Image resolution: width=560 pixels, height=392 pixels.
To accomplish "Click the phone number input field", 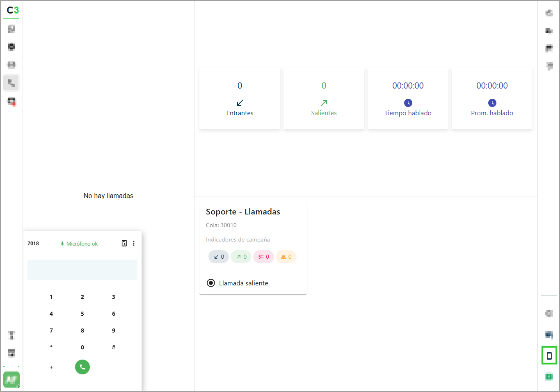I will [82, 270].
